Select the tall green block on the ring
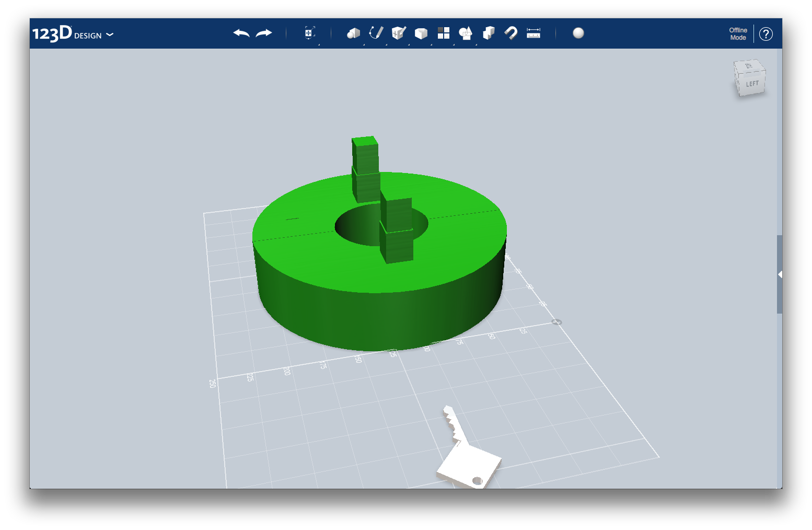Image resolution: width=812 pixels, height=530 pixels. point(365,168)
